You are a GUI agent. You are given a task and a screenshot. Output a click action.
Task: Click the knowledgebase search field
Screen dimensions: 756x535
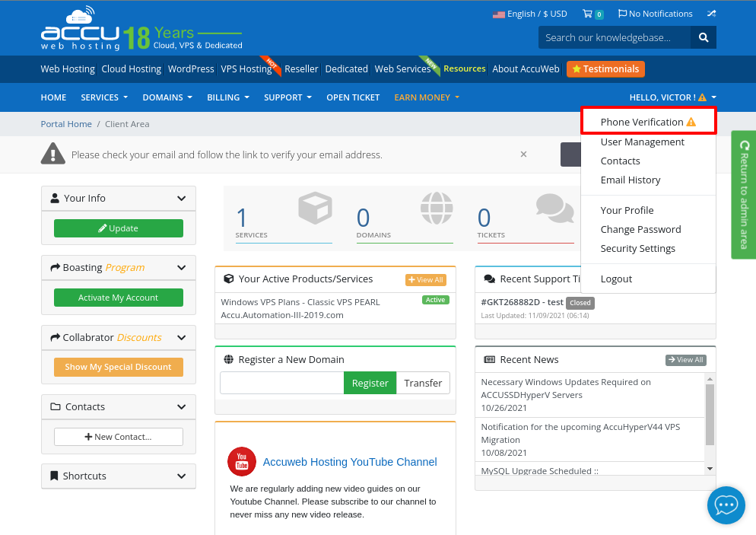(x=615, y=37)
